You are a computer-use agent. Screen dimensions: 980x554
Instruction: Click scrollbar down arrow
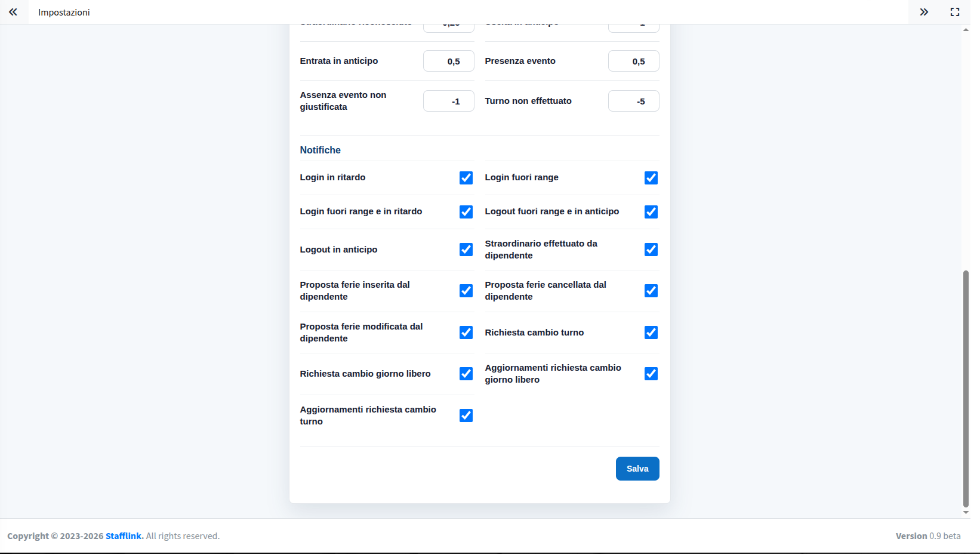(x=966, y=512)
